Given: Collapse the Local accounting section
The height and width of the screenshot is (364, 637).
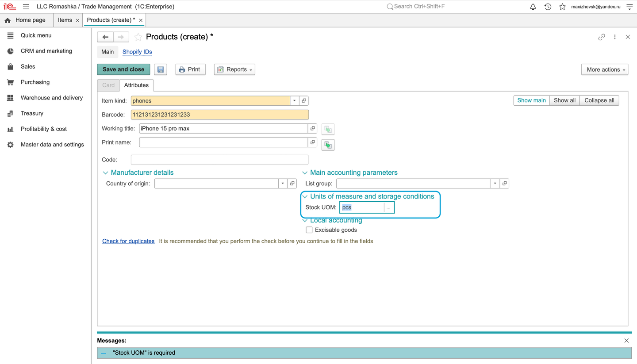Looking at the screenshot, I should [x=305, y=220].
